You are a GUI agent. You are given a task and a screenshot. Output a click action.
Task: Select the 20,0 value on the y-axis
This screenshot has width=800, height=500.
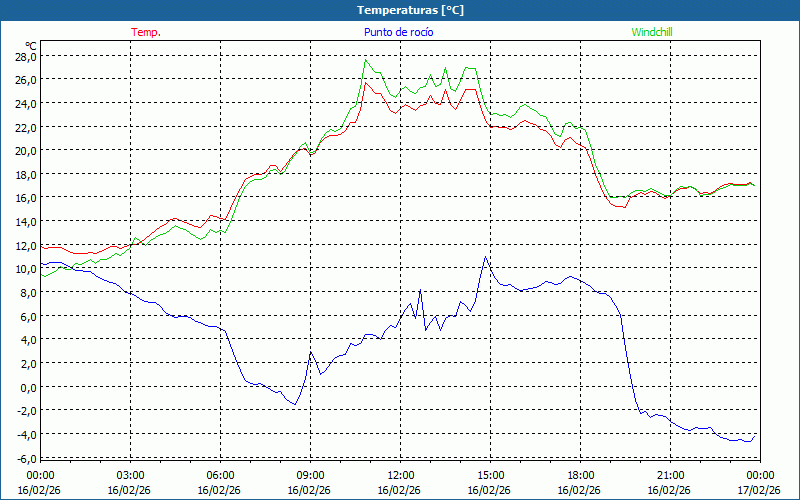[x=25, y=150]
